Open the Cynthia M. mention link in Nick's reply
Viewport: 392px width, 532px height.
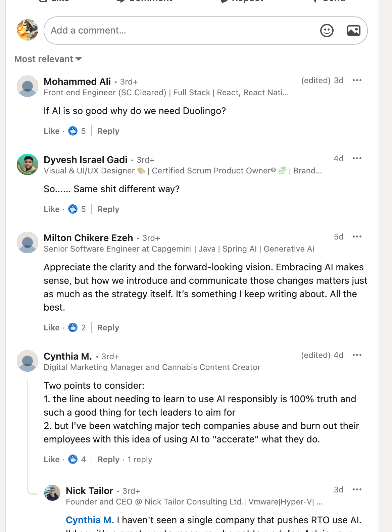click(90, 520)
